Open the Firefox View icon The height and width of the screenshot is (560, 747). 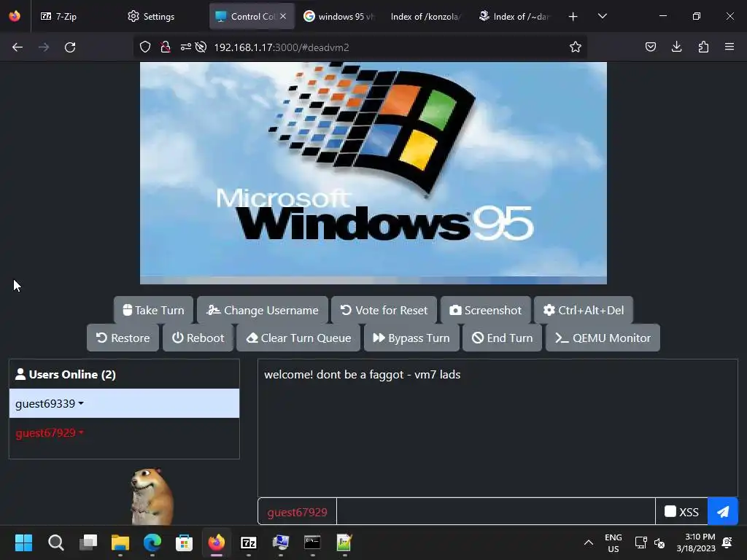coord(15,16)
